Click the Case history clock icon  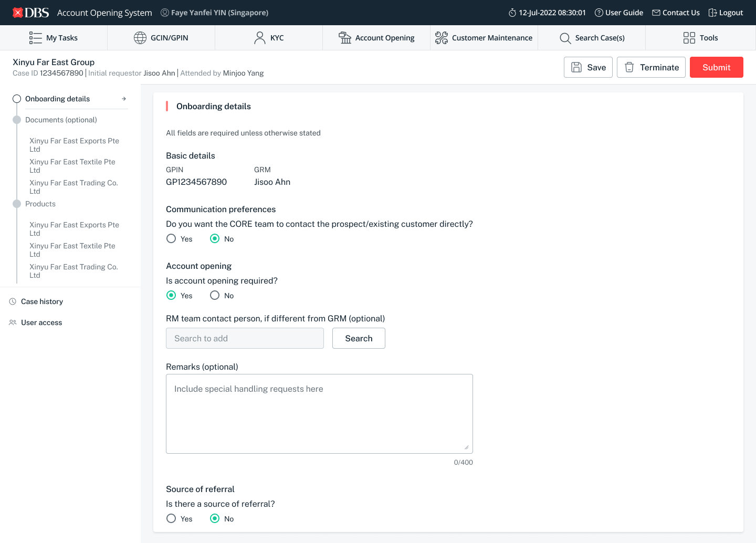click(13, 301)
